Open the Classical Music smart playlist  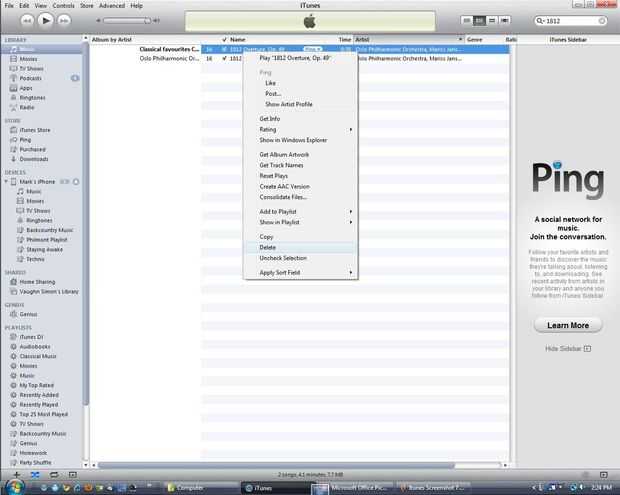(38, 356)
